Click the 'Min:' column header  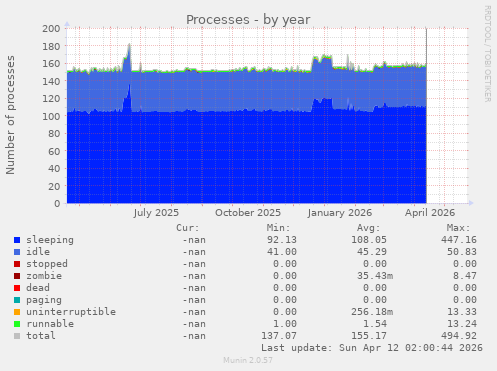[x=278, y=228]
